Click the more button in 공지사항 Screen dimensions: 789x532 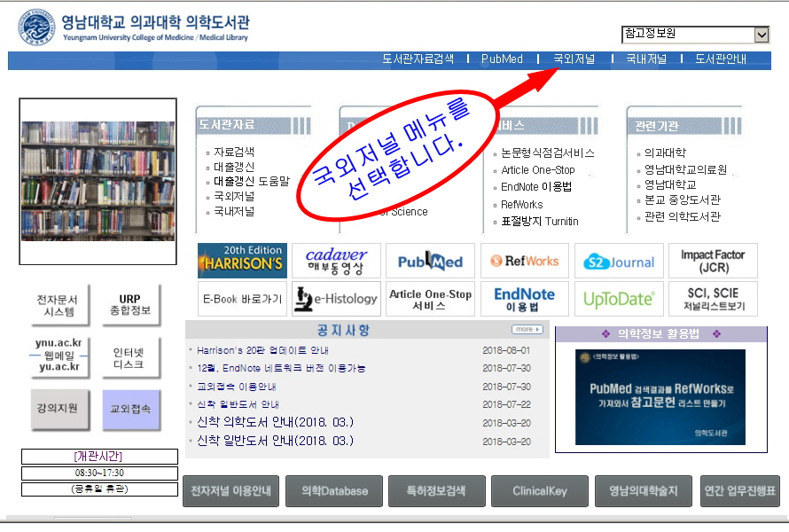(x=527, y=329)
